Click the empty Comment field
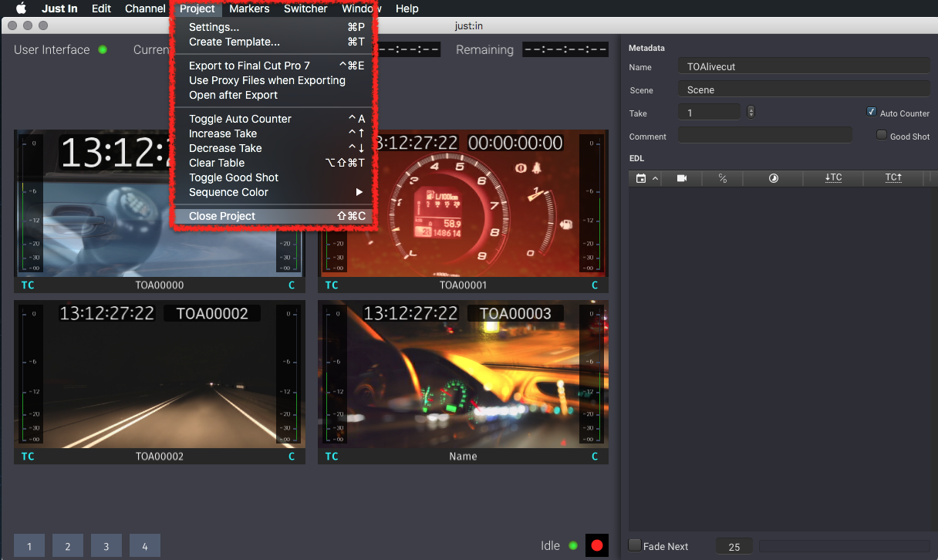938x560 pixels. pyautogui.click(x=765, y=135)
